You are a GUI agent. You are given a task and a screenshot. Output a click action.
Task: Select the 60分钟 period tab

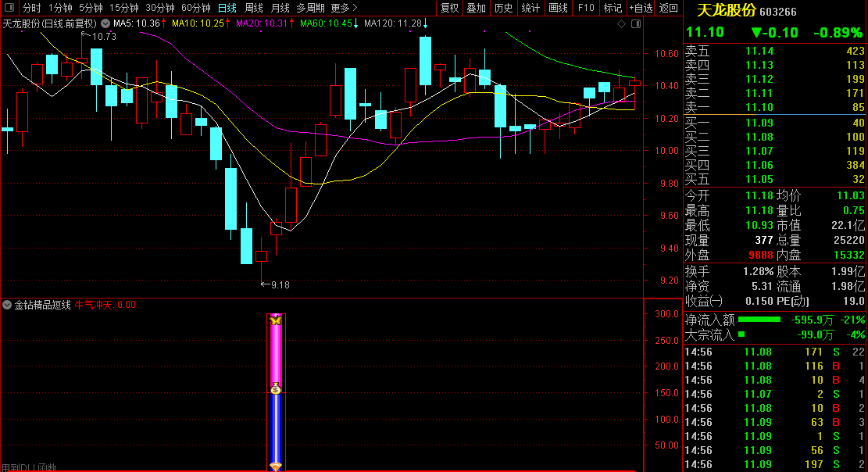(x=195, y=8)
